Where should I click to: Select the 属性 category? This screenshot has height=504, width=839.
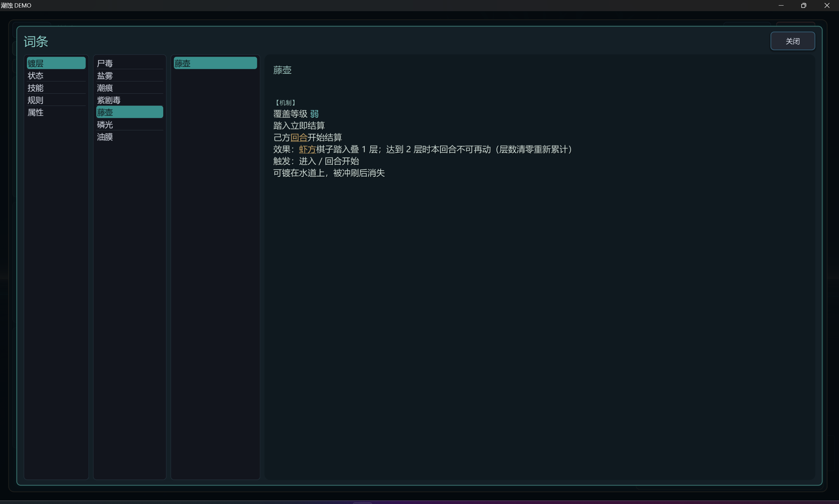(56, 112)
